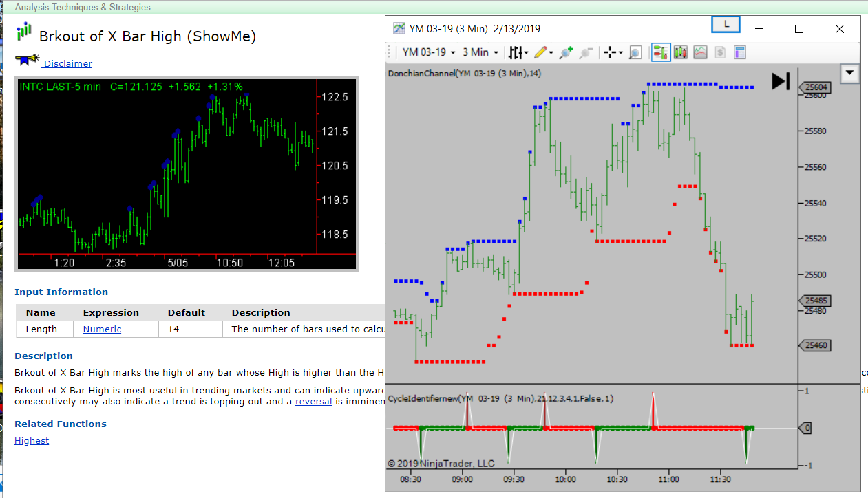The width and height of the screenshot is (868, 498).
Task: Click the zero level marker in lower panel
Action: point(806,428)
